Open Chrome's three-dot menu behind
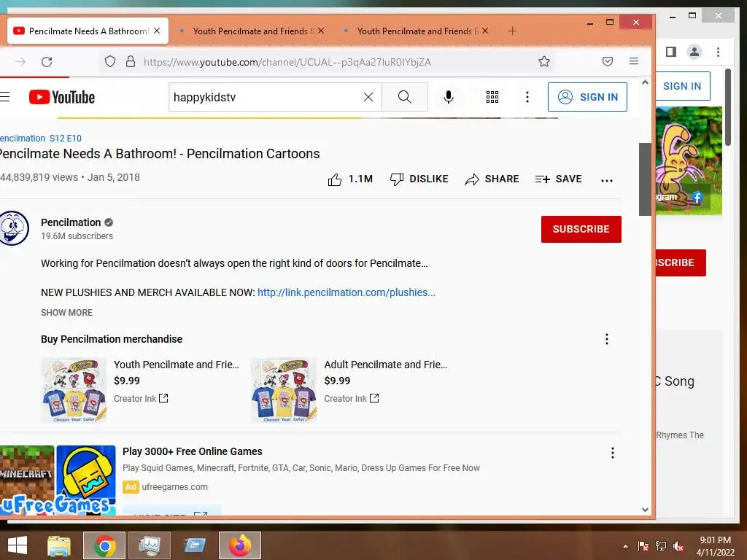747x560 pixels. [718, 52]
